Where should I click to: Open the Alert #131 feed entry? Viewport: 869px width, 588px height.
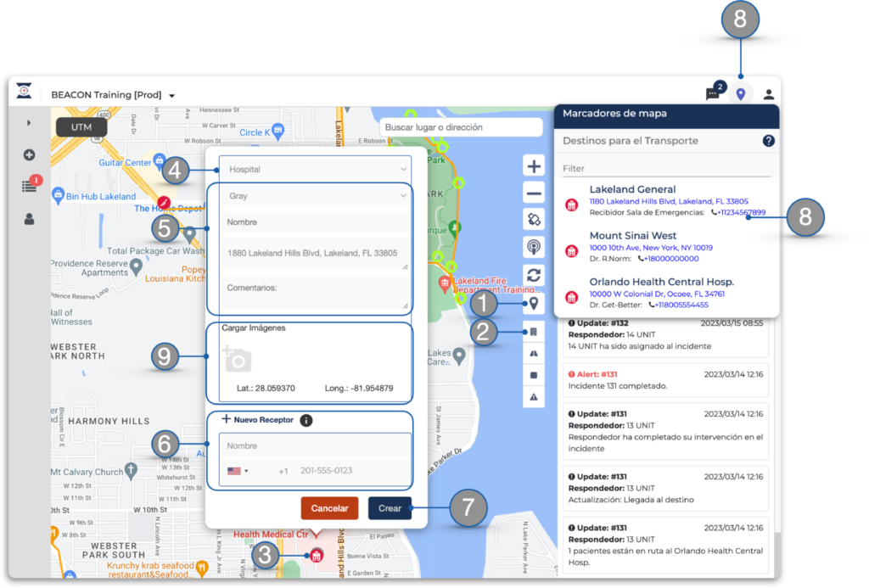pos(665,380)
